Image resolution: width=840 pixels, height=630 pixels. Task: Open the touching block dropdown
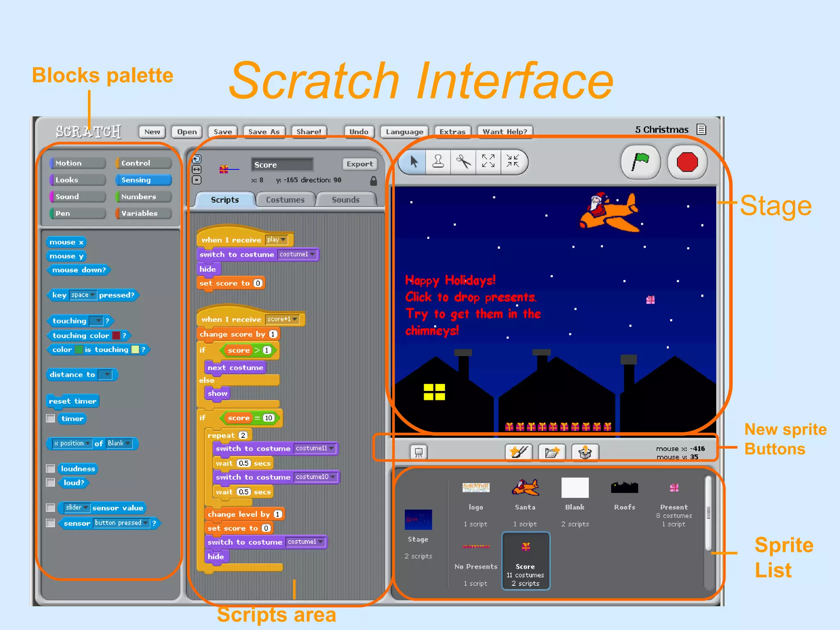[x=96, y=321]
